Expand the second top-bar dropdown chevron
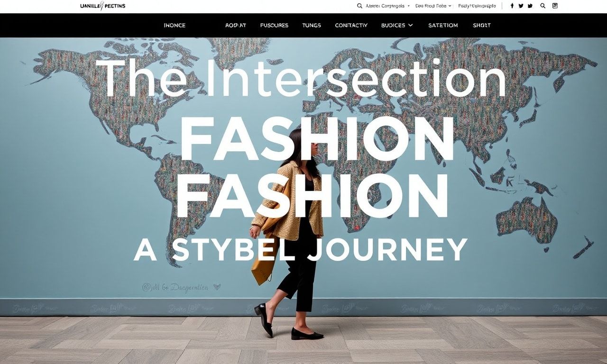Viewport: 607px width, 364px height. point(450,6)
